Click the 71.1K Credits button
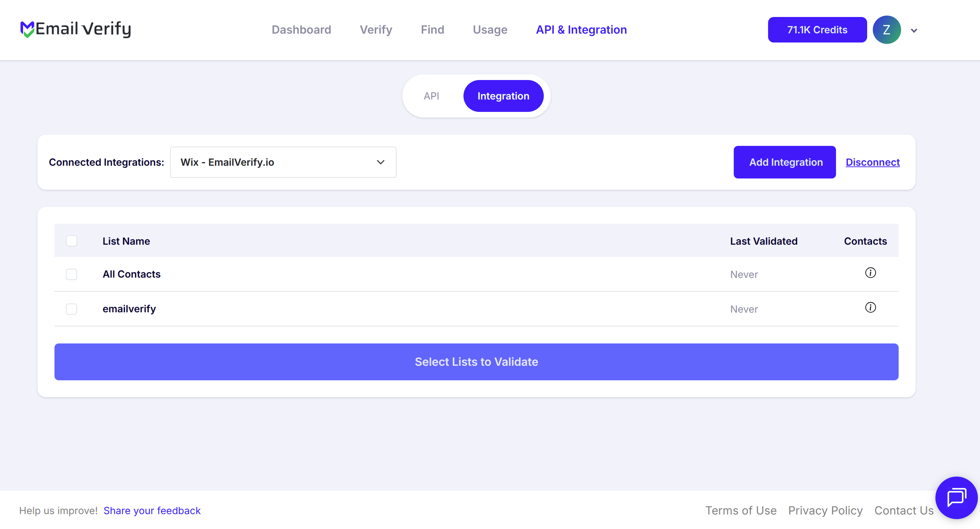 817,30
